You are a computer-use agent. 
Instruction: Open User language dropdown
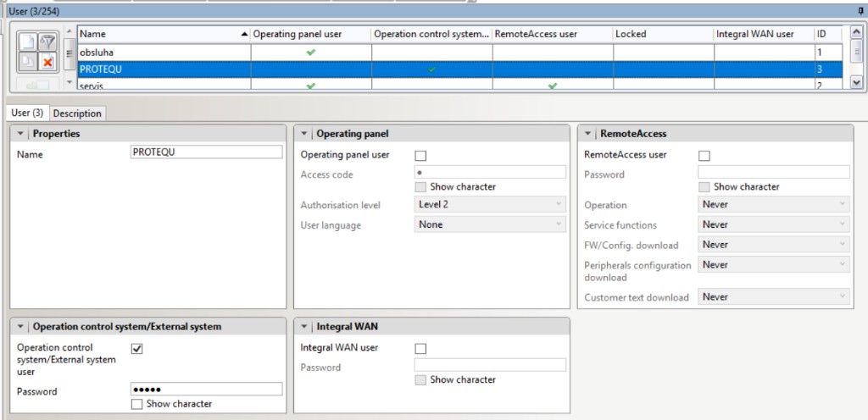[490, 224]
